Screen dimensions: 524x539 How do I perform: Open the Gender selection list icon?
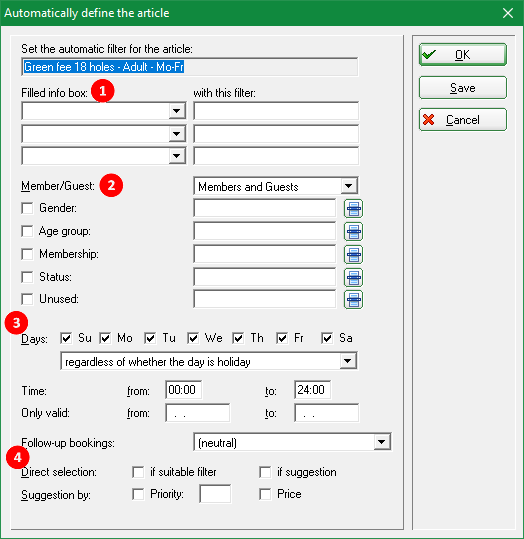click(x=353, y=209)
